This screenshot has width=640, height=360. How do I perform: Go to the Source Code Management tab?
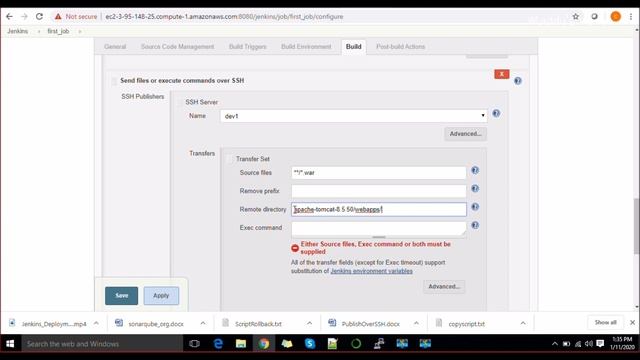[x=178, y=47]
